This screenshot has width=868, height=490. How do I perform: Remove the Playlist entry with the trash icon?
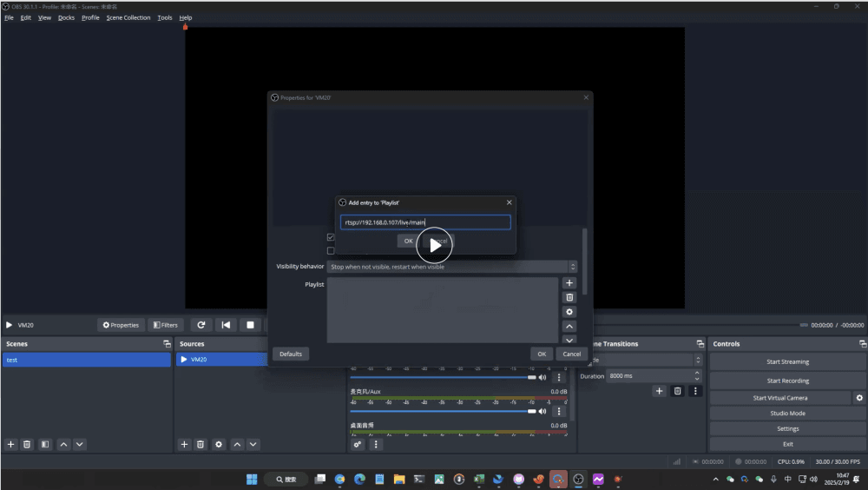point(569,298)
